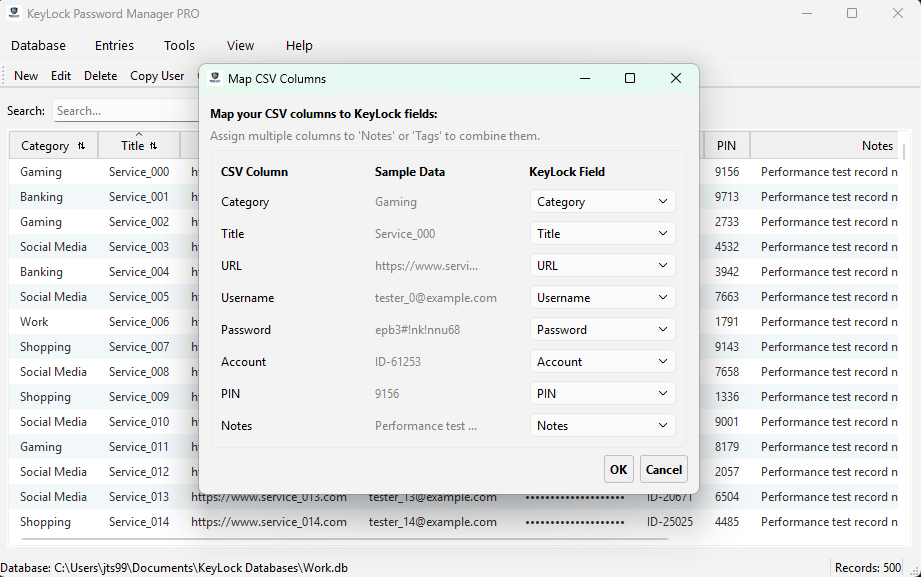The image size is (921, 577).
Task: Open the Category KeyLock Field dropdown
Action: pos(602,202)
